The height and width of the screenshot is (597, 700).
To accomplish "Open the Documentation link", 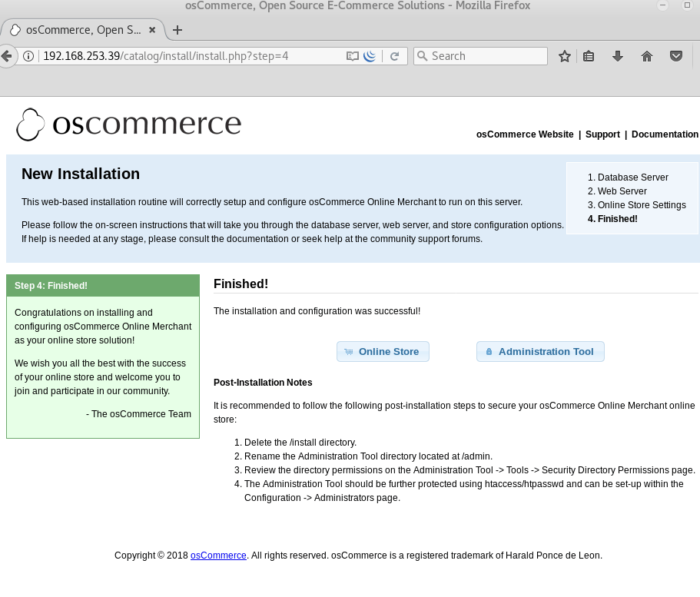I will point(665,134).
